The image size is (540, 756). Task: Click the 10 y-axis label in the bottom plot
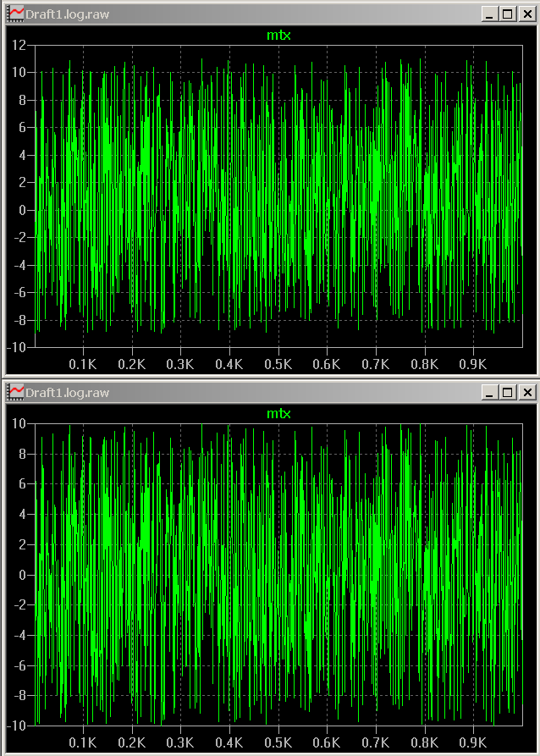(20, 424)
